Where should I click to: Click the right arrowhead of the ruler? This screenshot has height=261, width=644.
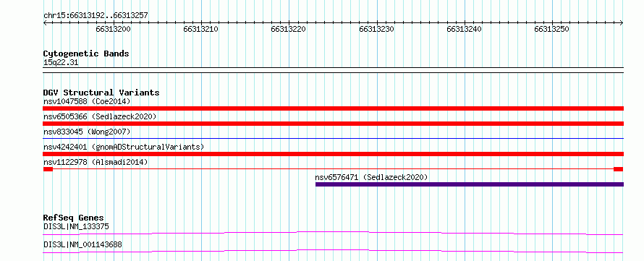point(622,23)
